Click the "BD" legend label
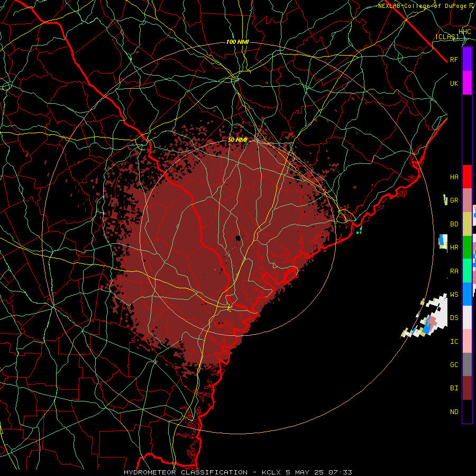 point(454,224)
